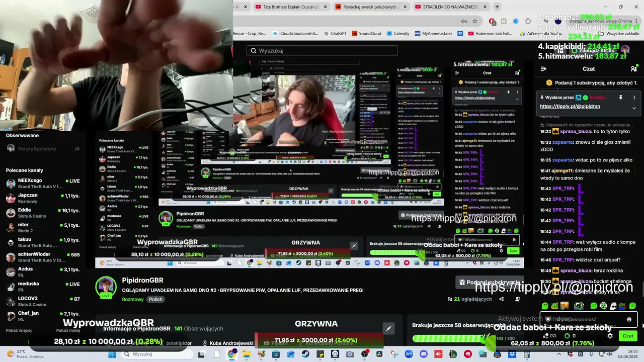The image size is (644, 362).
Task: Open Google Chrome on the taskbar
Action: coord(231,354)
